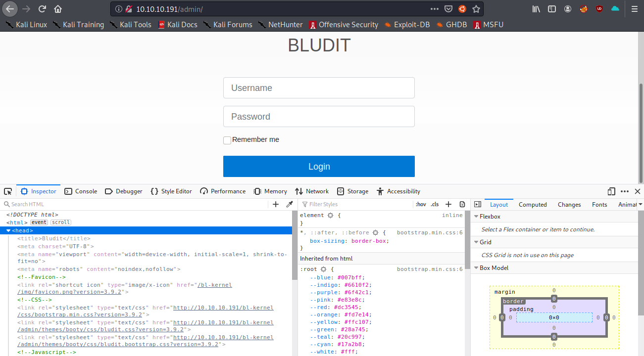This screenshot has width=644, height=356.
Task: Toggle the :hov pseudo-class panel
Action: 420,204
